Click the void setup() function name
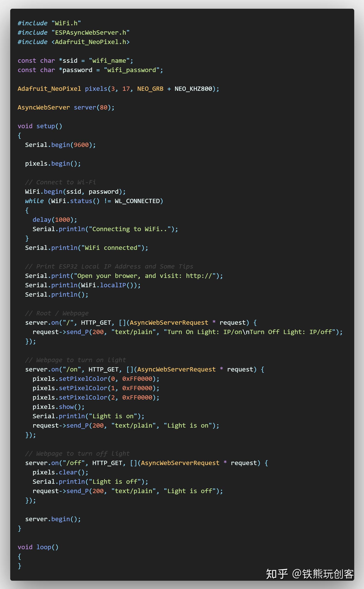Viewport: 364px width, 589px height. coord(45,126)
